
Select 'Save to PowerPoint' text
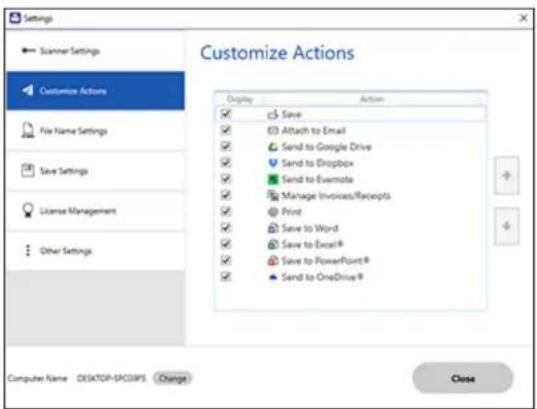pos(325,261)
